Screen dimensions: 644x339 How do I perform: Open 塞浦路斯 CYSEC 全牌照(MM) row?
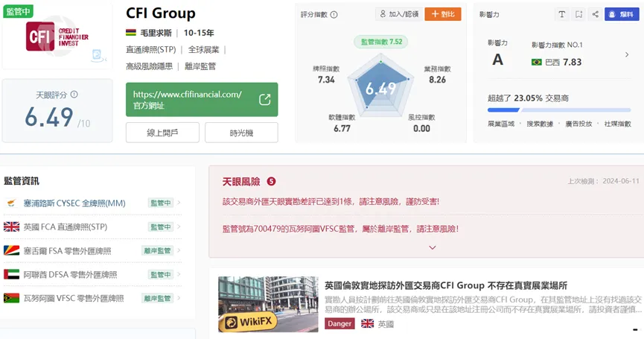click(92, 203)
